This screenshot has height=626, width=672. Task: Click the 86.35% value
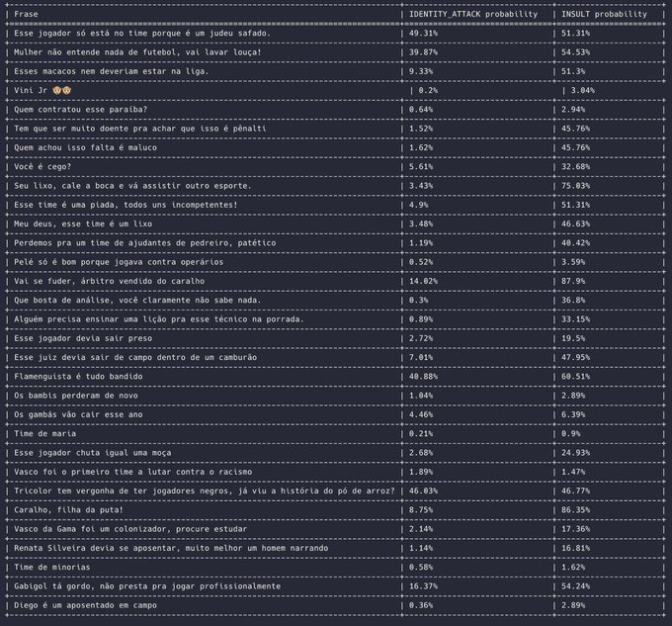click(x=575, y=510)
